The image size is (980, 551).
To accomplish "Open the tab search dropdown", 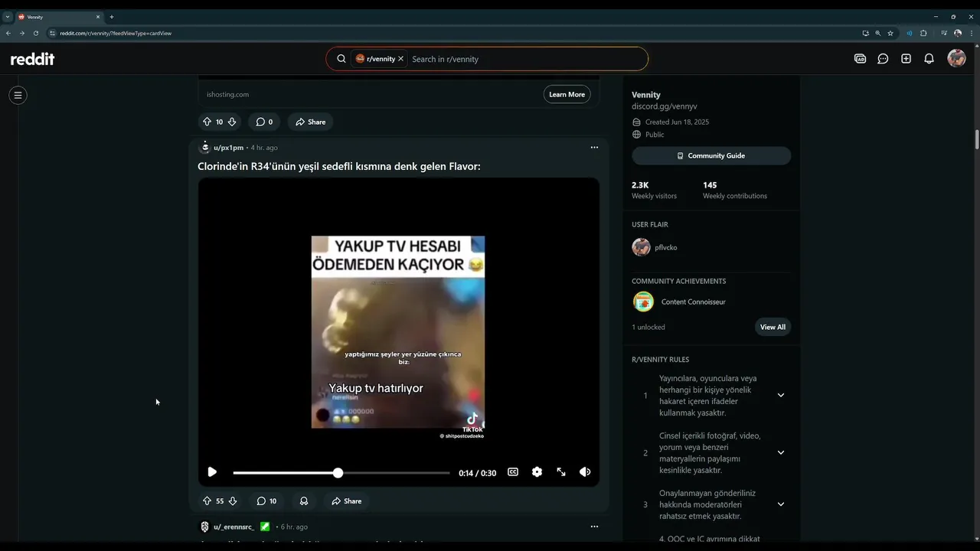I will coord(7,17).
